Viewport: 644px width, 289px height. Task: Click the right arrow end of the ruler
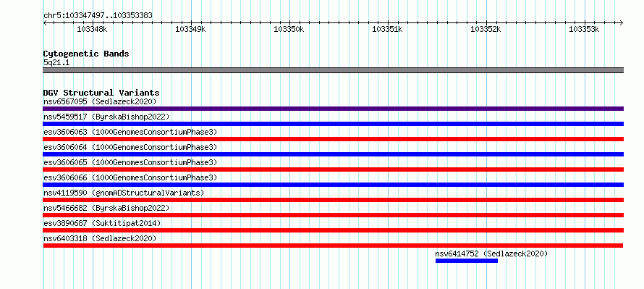pos(622,23)
